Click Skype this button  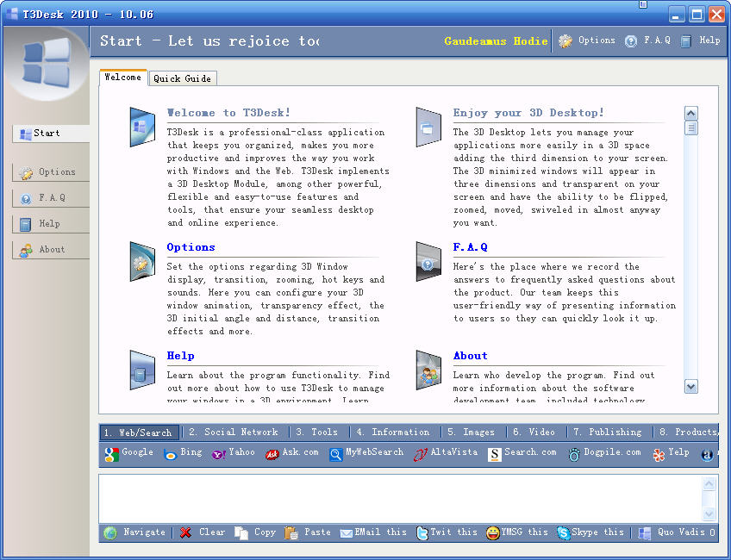tap(590, 532)
